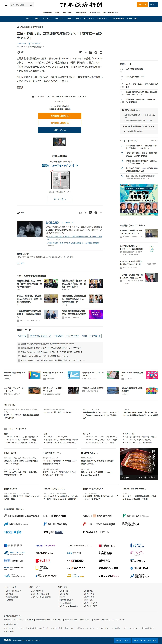Open the NIKKEI Mobility logo link

55,524
